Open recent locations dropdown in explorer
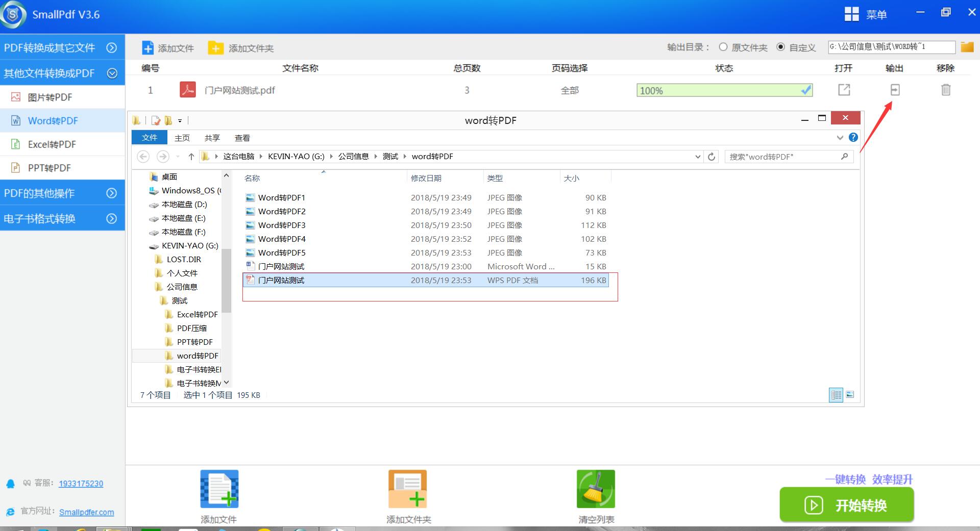980x531 pixels. click(x=178, y=157)
